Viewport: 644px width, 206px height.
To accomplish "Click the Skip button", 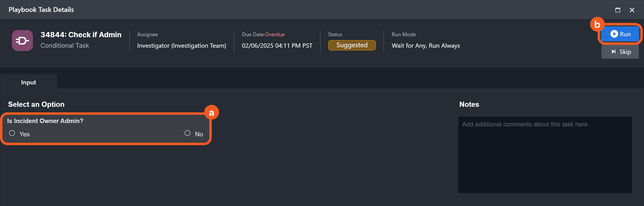I will pyautogui.click(x=620, y=52).
